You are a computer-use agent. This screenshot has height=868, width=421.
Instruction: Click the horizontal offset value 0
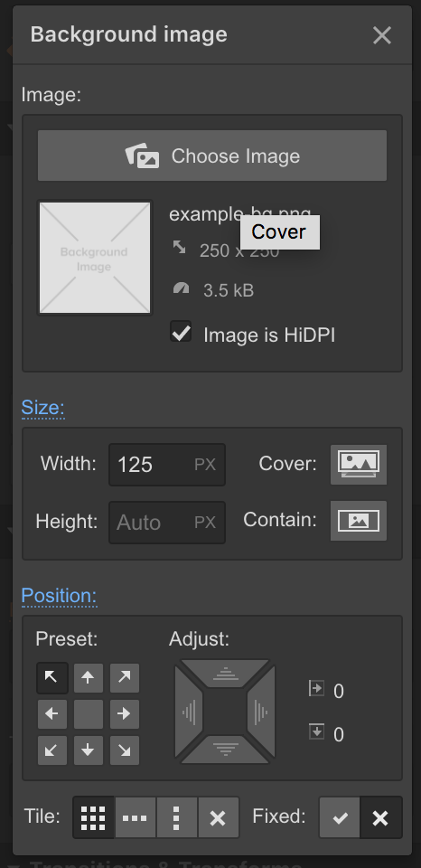[x=339, y=692]
